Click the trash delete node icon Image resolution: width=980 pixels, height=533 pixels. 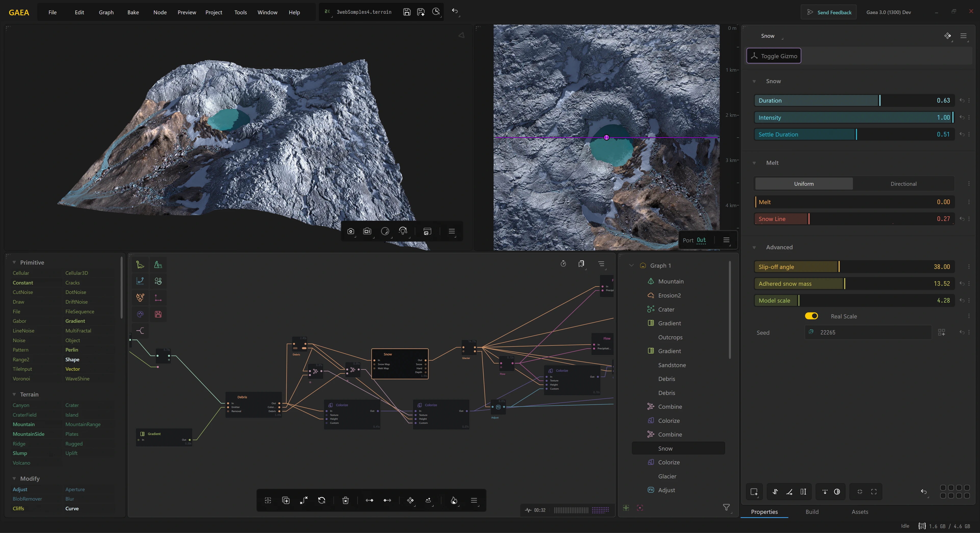point(346,500)
